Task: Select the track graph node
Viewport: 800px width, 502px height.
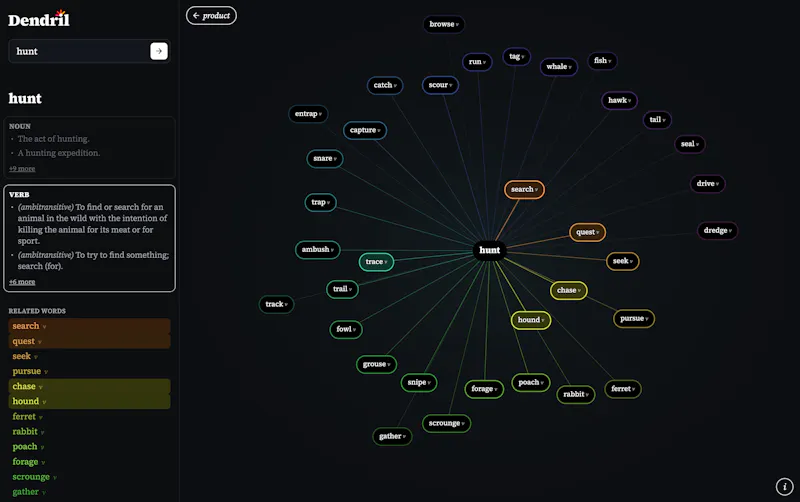Action: [276, 305]
